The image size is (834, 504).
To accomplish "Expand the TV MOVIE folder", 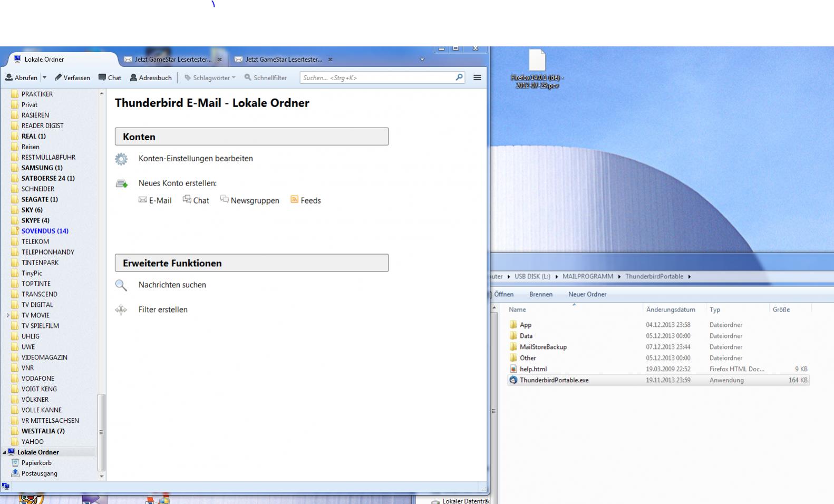I will pyautogui.click(x=8, y=315).
